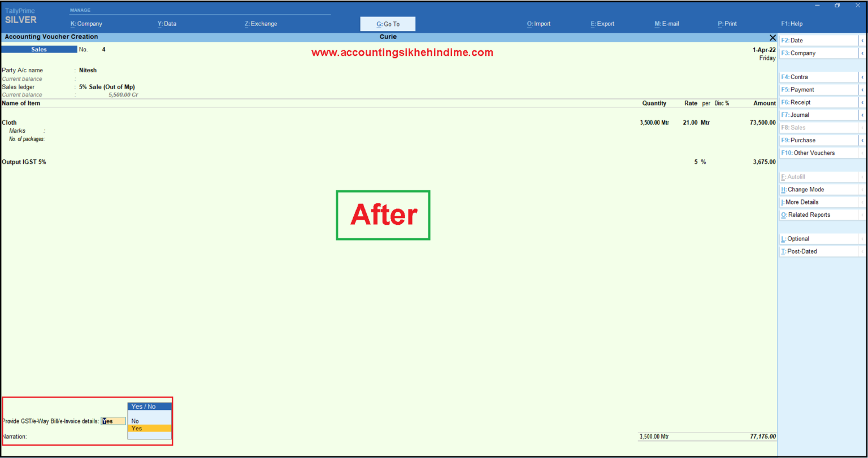Screen dimensions: 868x458
Task: Open the K Company menu
Action: 86,24
